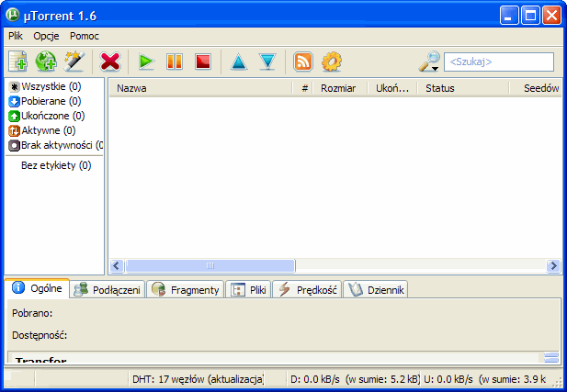Click Add Torrent from URL icon

click(x=46, y=62)
